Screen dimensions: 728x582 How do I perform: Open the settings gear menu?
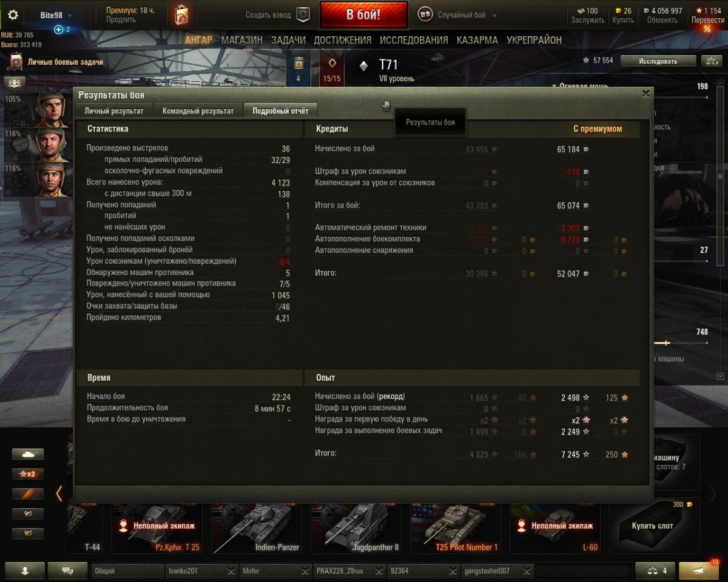point(13,15)
